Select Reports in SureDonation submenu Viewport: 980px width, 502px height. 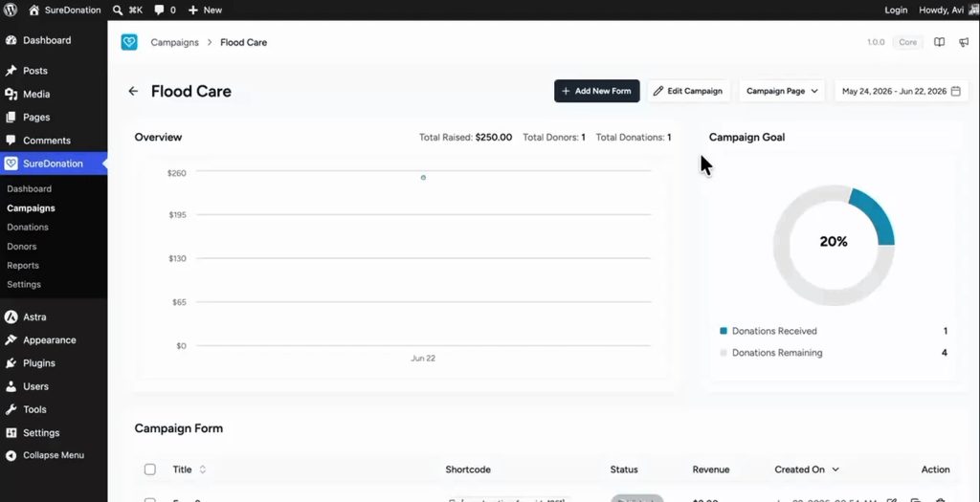click(23, 266)
